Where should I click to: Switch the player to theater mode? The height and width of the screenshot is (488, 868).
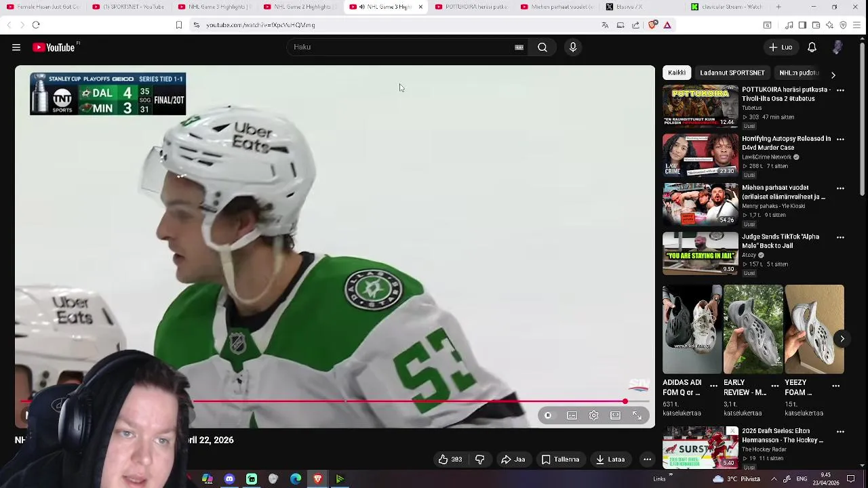tap(616, 415)
